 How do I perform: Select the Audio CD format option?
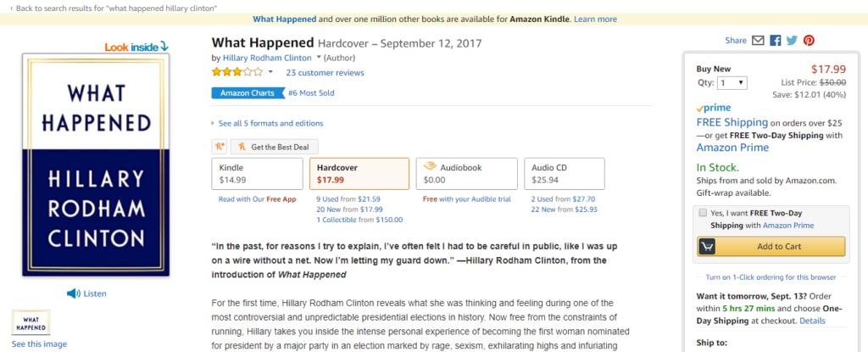click(x=564, y=174)
